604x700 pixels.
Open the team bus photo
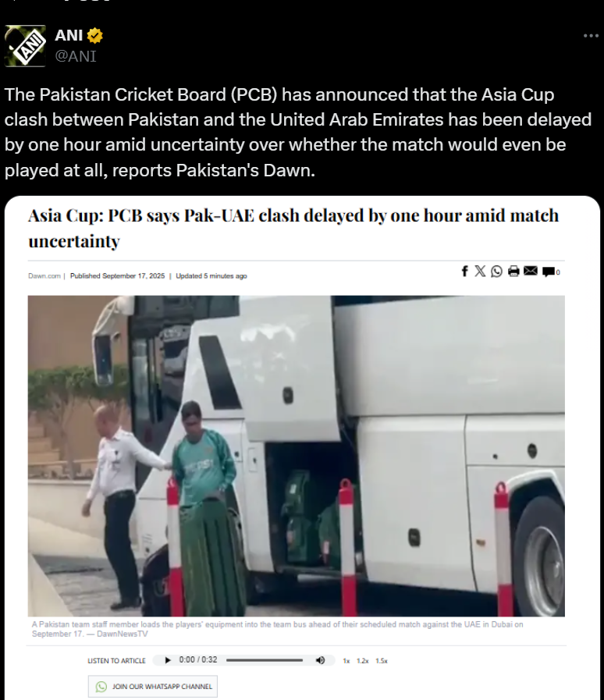click(297, 456)
